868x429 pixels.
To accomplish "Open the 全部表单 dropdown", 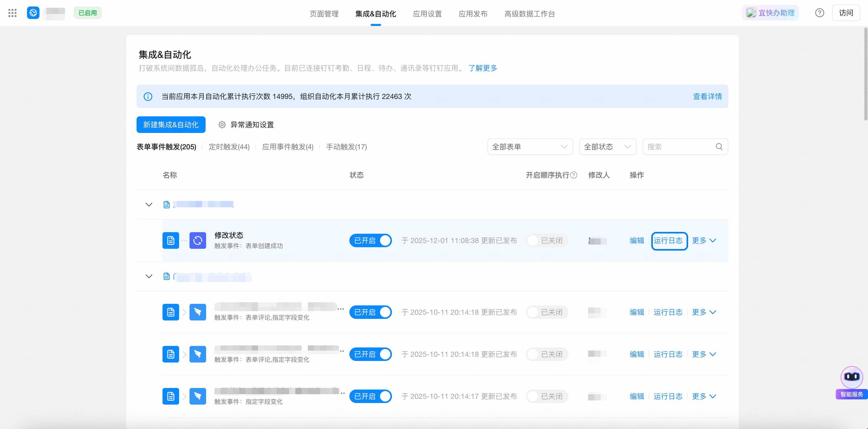I will tap(530, 147).
